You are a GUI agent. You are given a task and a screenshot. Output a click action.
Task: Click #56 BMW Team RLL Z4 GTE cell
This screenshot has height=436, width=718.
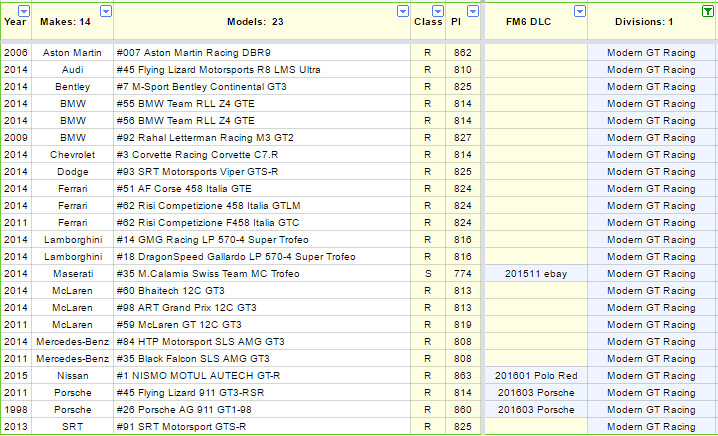pos(262,120)
